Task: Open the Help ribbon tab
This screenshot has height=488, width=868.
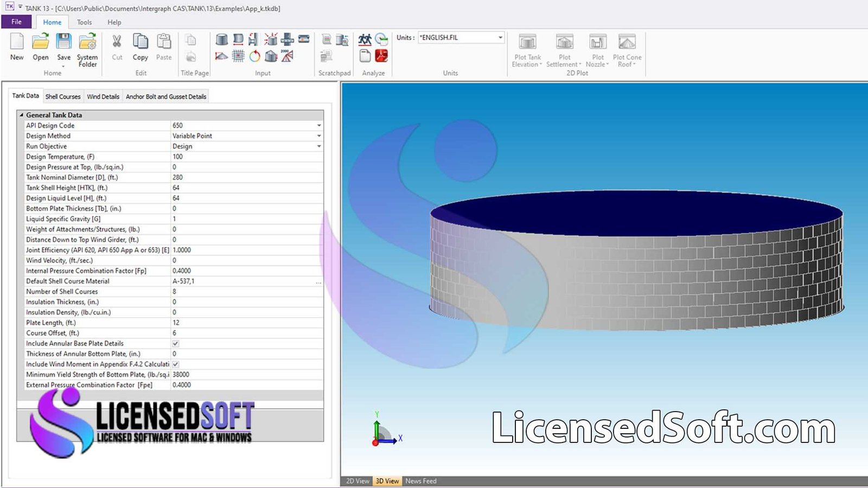Action: [x=114, y=22]
